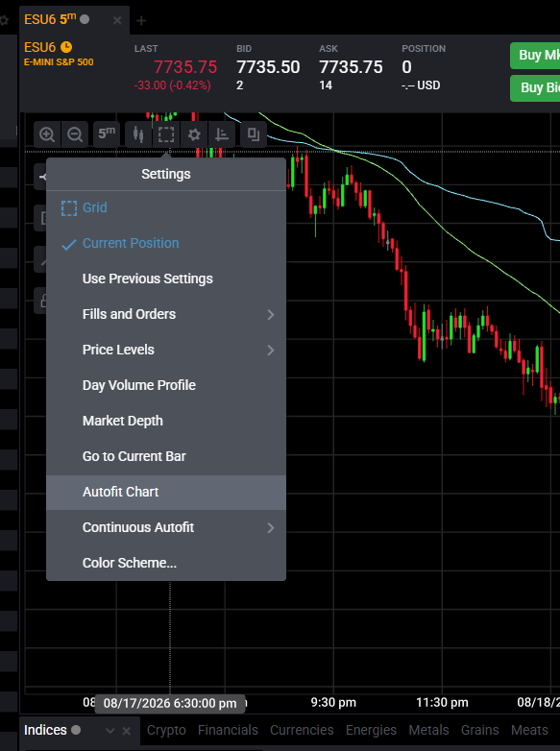Click the detach chart window icon

(254, 134)
